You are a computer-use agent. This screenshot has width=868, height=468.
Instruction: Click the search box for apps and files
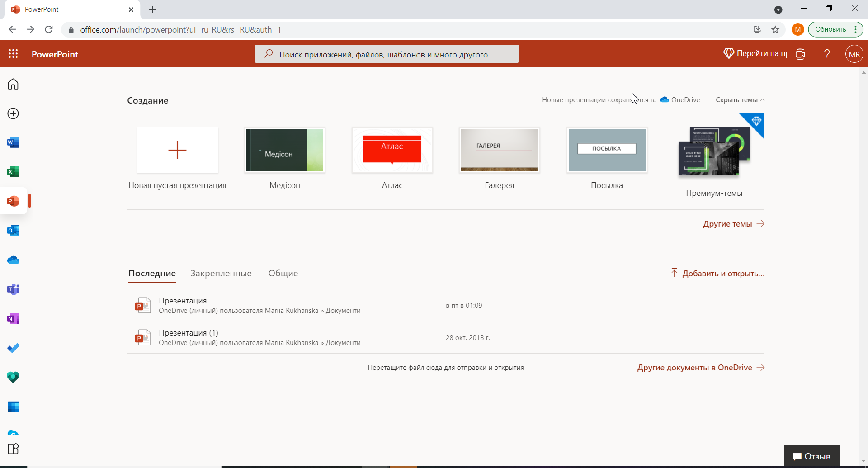coord(387,54)
